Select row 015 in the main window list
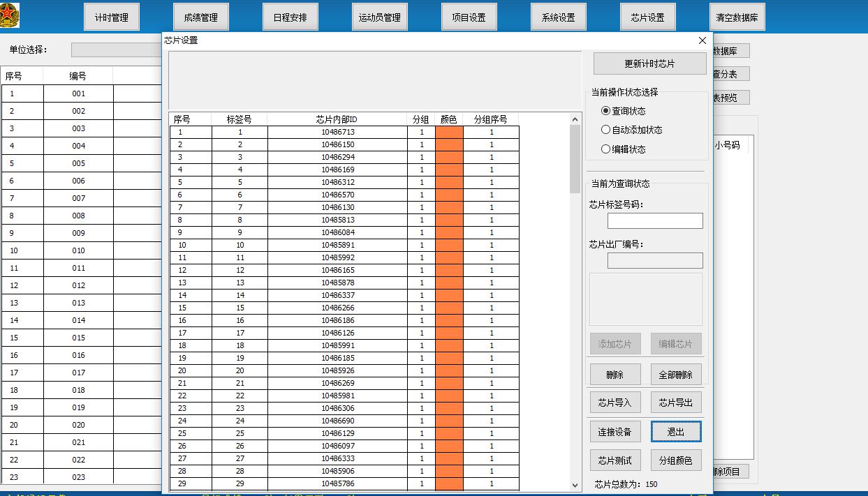Screen dimensions: 868x496 [x=81, y=338]
